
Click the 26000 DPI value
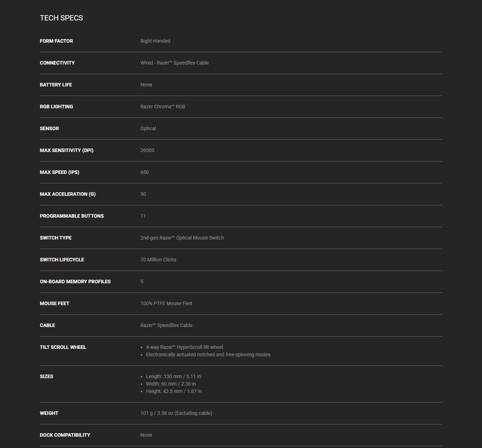click(147, 150)
